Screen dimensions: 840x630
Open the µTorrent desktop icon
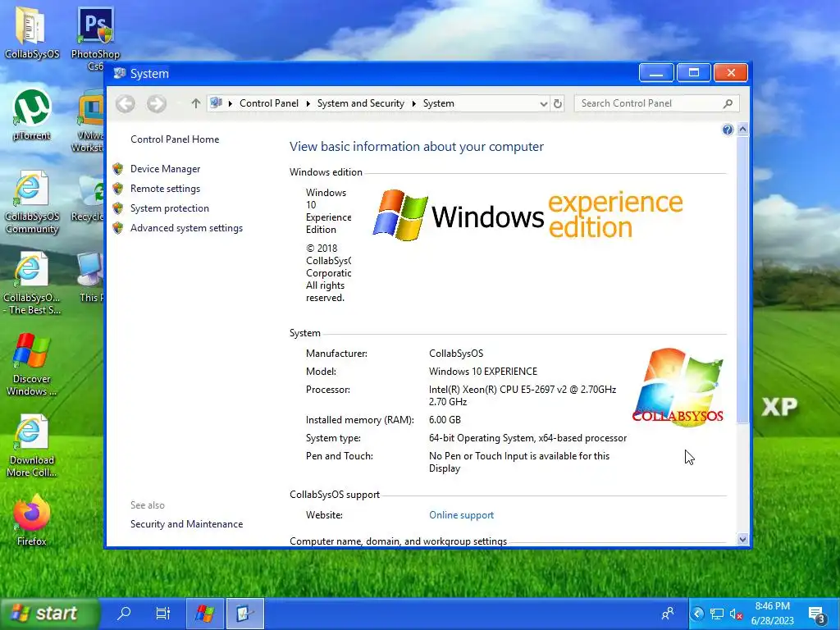31,115
